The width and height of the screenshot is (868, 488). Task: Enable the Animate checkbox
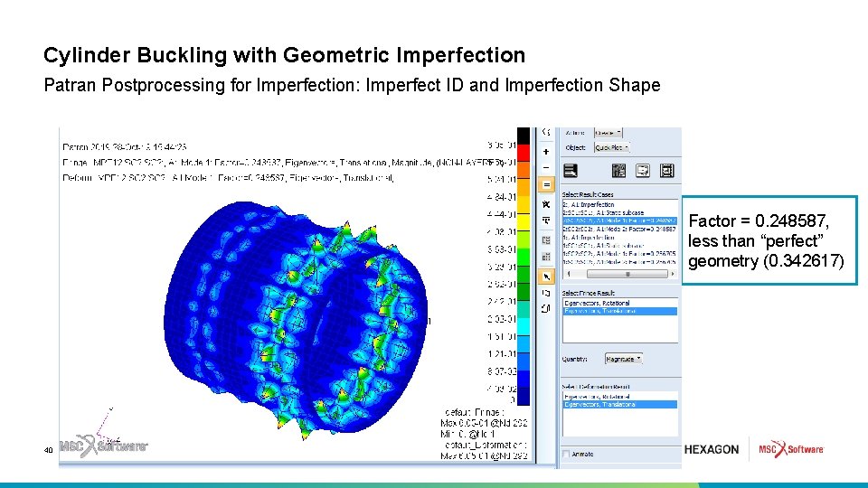[x=566, y=455]
